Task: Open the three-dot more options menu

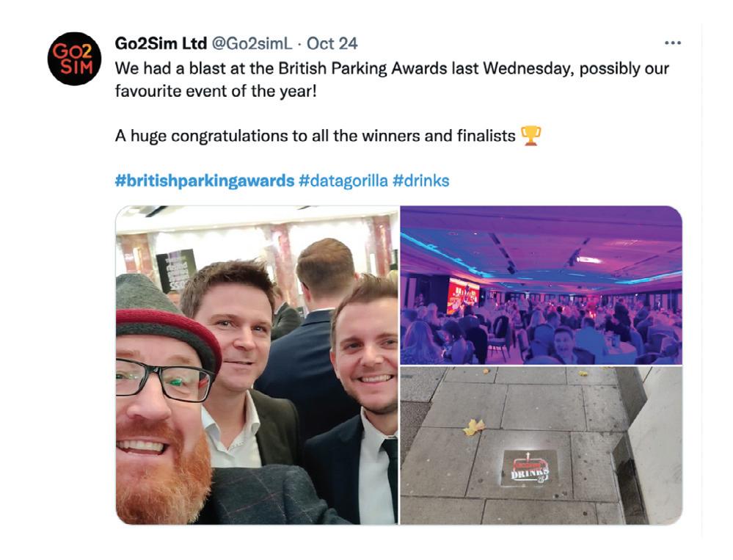Action: (672, 43)
